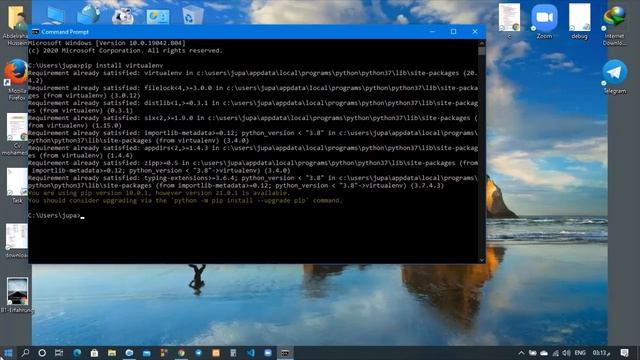This screenshot has width=640, height=360.
Task: Open the Windows Start menu
Action: (8, 353)
